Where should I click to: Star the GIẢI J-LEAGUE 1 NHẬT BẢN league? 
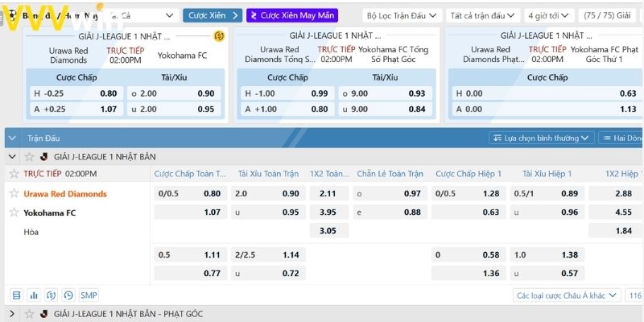point(29,156)
